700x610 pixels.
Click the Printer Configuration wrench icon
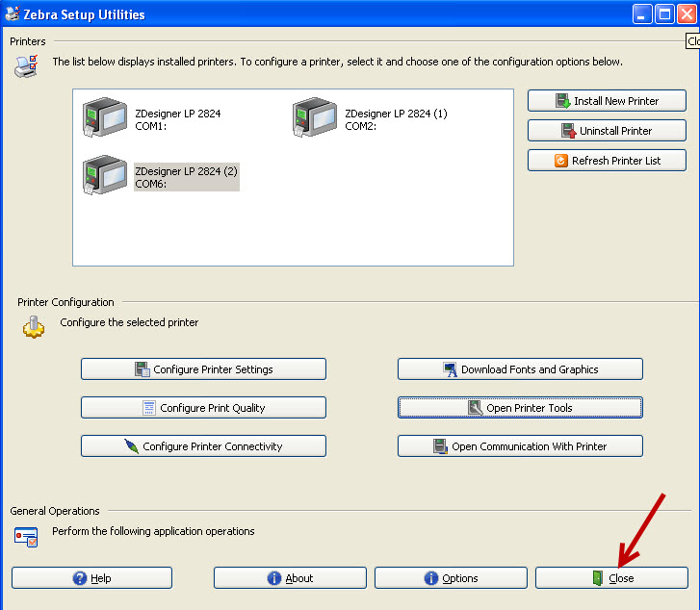(x=33, y=327)
